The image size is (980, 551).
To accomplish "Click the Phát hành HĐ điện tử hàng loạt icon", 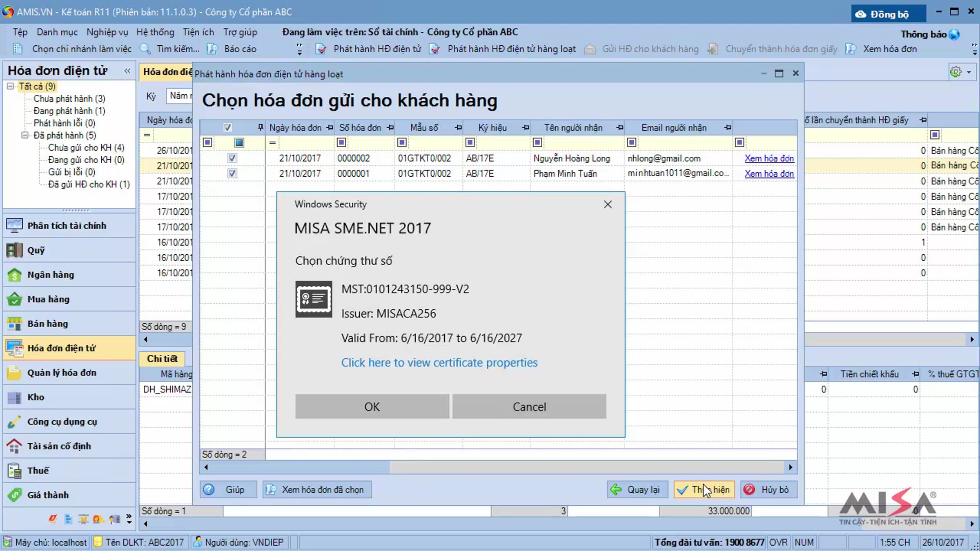I will coord(434,49).
